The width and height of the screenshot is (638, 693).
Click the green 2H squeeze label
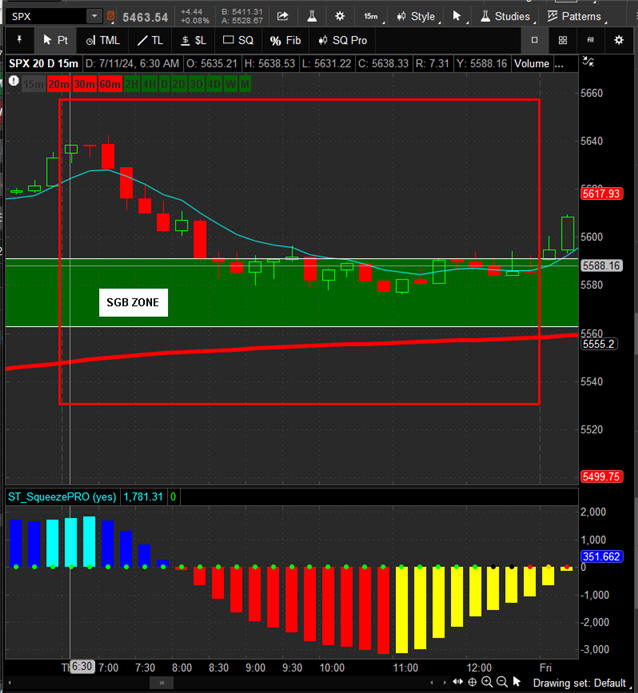click(131, 84)
